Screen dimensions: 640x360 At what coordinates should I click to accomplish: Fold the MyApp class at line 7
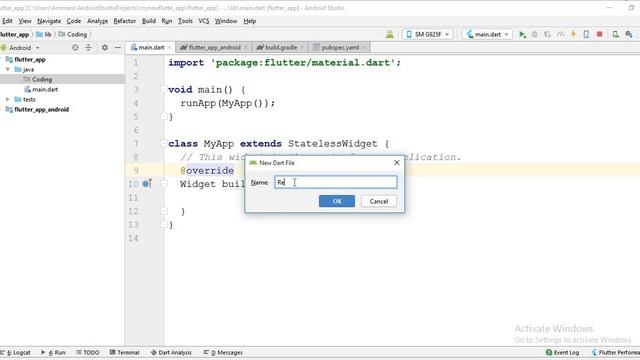[x=163, y=143]
